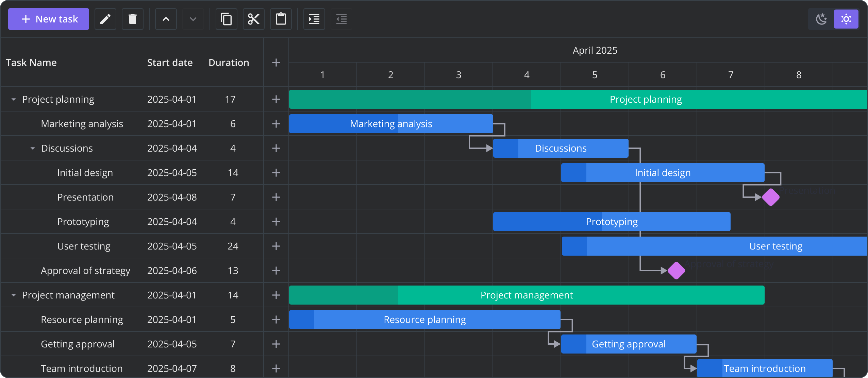Click the pencil edit task icon
This screenshot has height=378, width=868.
pos(105,19)
